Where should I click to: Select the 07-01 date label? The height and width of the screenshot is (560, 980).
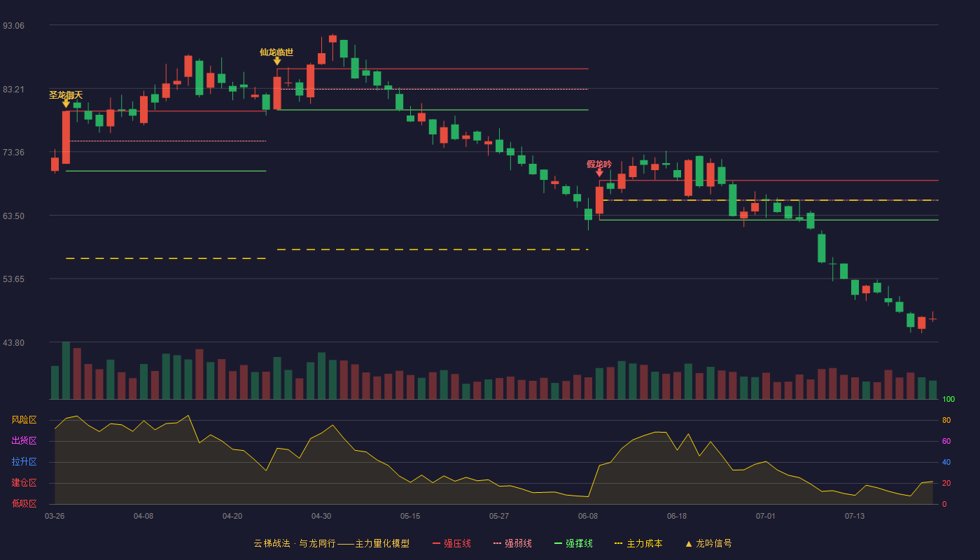pos(766,516)
